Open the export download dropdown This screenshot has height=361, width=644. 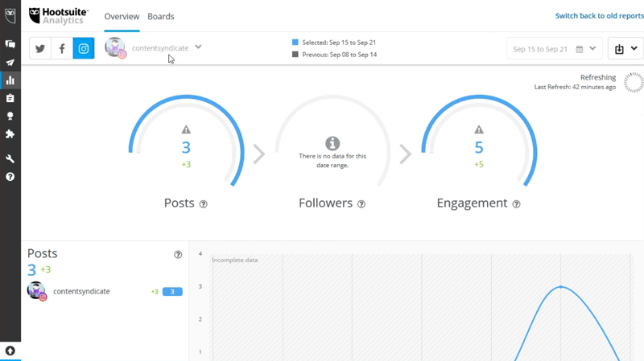(625, 49)
